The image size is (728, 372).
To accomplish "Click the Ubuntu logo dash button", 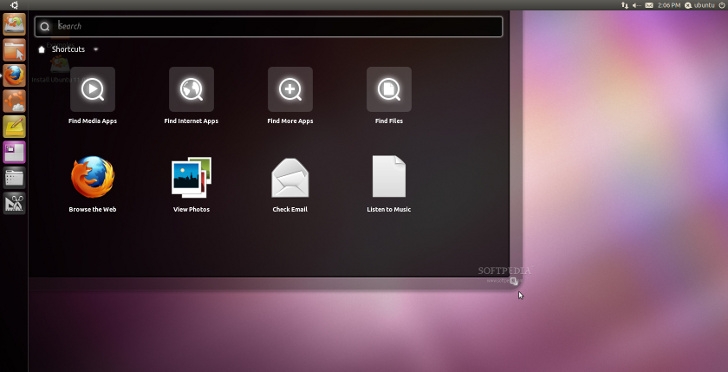I will point(14,5).
